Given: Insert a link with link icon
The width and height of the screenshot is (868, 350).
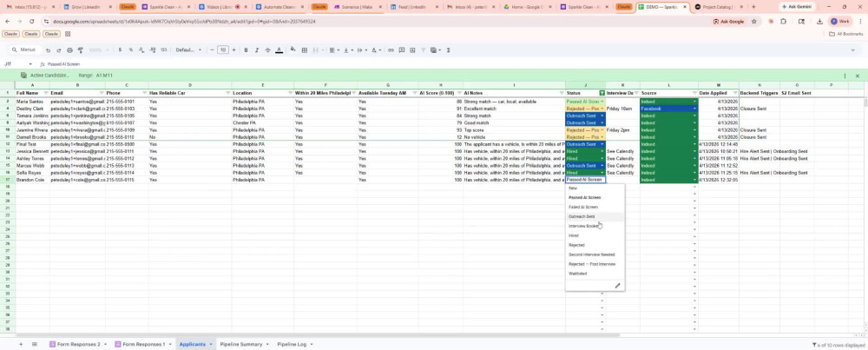Looking at the screenshot, I should click(391, 50).
